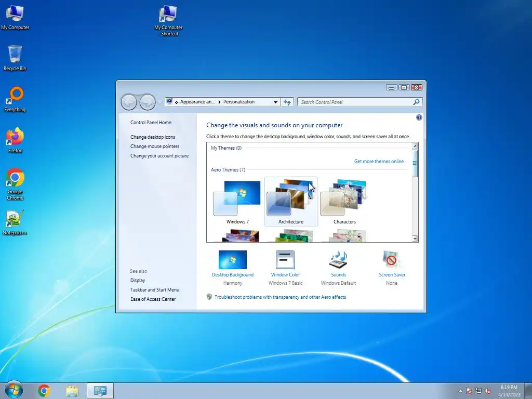Click the Personalization breadcrumb
This screenshot has height=399, width=532.
click(x=239, y=102)
